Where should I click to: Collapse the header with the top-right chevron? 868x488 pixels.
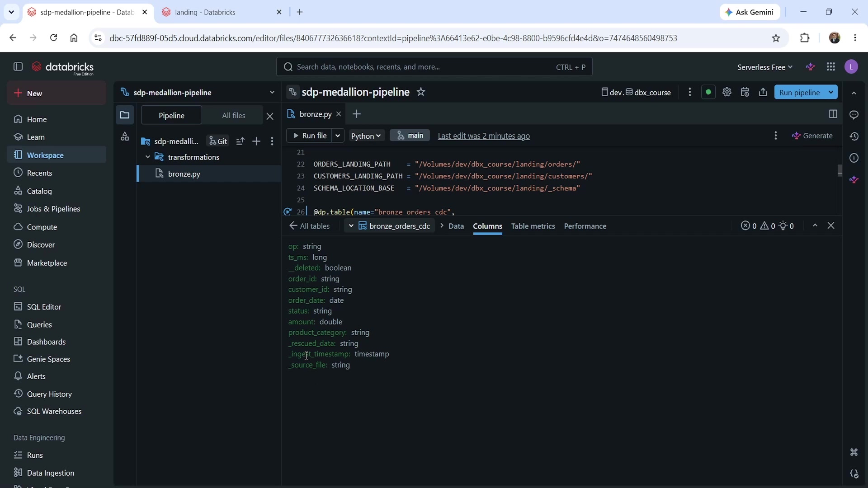[854, 93]
